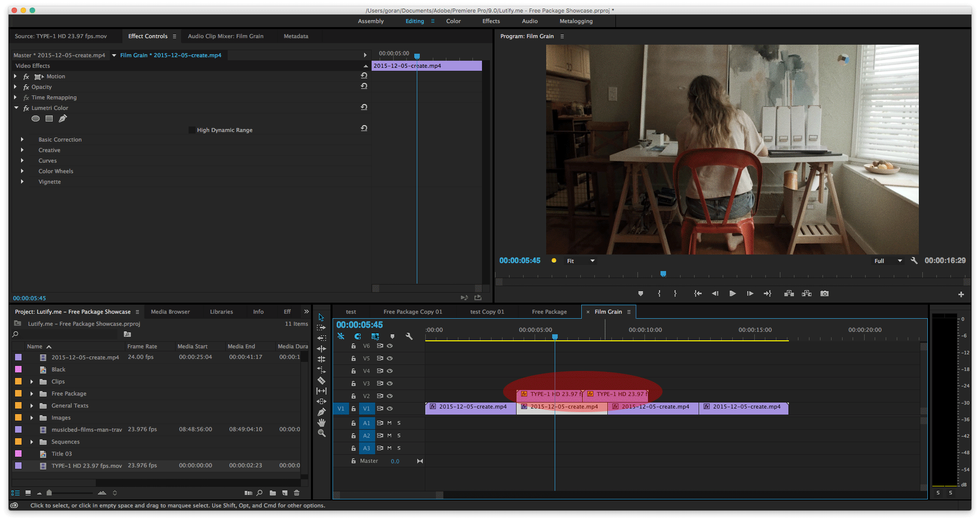This screenshot has height=521, width=980.
Task: Enable the High Dynamic Range checkbox
Action: [192, 130]
